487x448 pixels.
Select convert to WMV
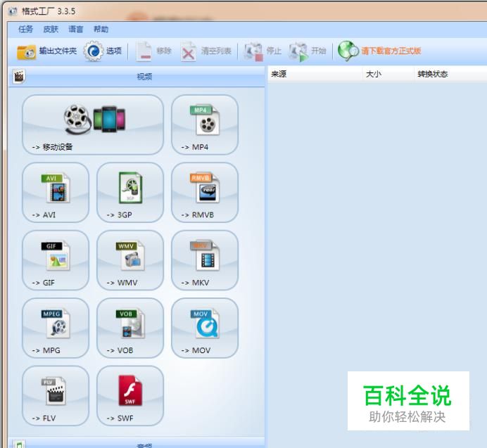130,260
